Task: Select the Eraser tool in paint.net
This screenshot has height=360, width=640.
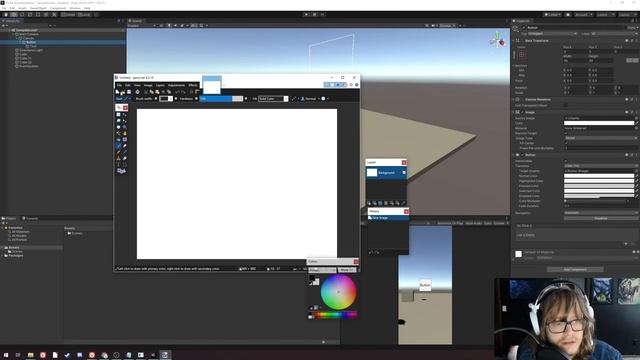Action: coord(124,146)
